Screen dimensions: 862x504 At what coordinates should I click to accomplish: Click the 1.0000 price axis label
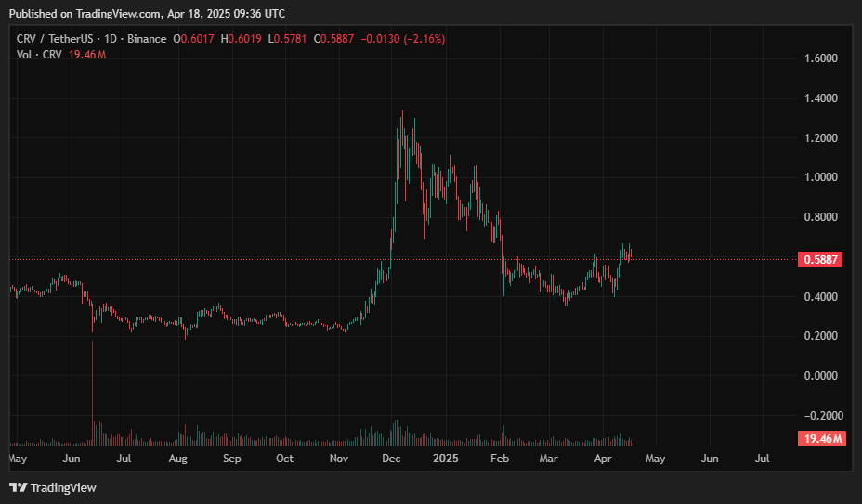pyautogui.click(x=821, y=177)
